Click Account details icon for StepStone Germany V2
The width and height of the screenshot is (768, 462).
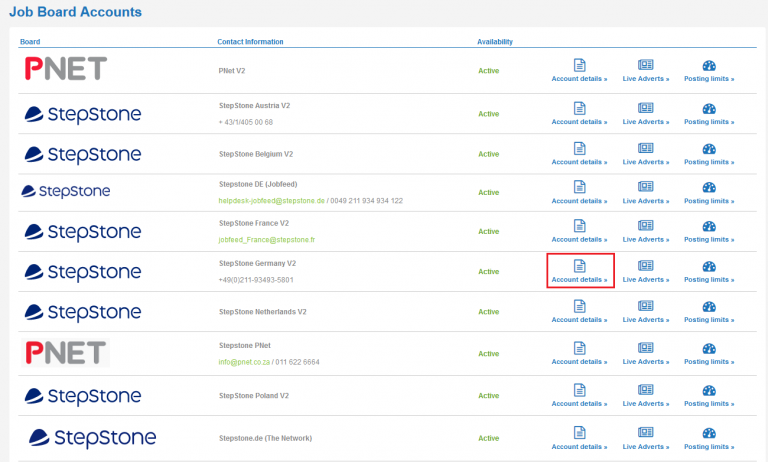[x=579, y=266]
